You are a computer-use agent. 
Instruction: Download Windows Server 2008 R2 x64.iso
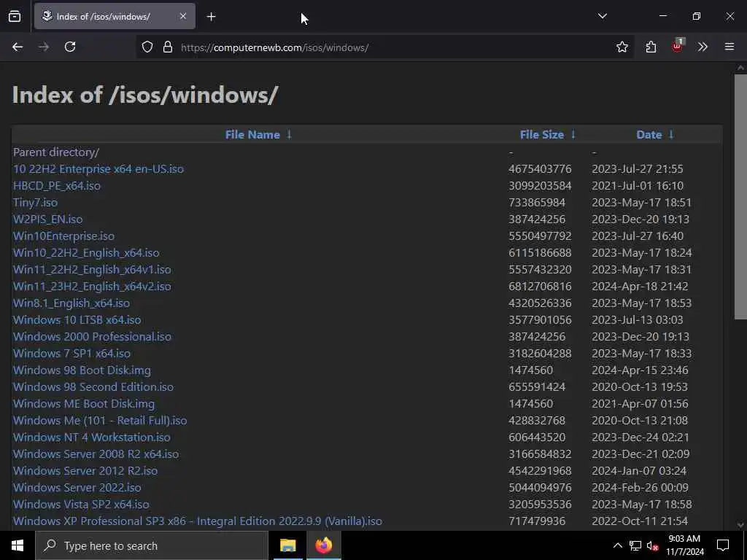click(x=96, y=454)
